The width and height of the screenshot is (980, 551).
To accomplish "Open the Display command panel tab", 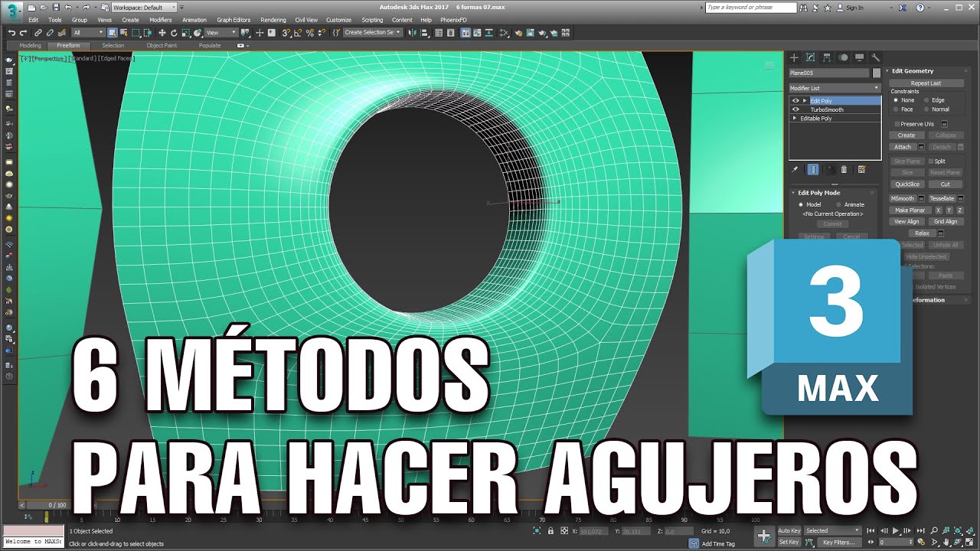I will pyautogui.click(x=859, y=57).
